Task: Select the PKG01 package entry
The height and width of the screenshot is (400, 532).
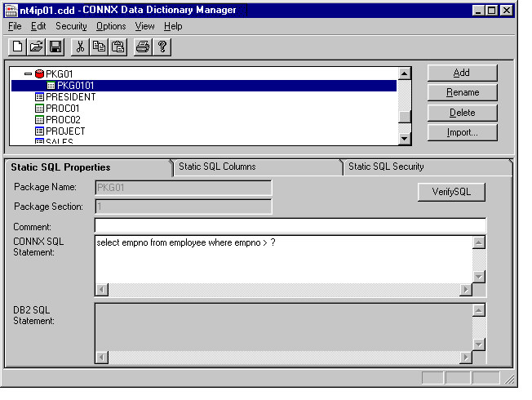Action: 59,73
